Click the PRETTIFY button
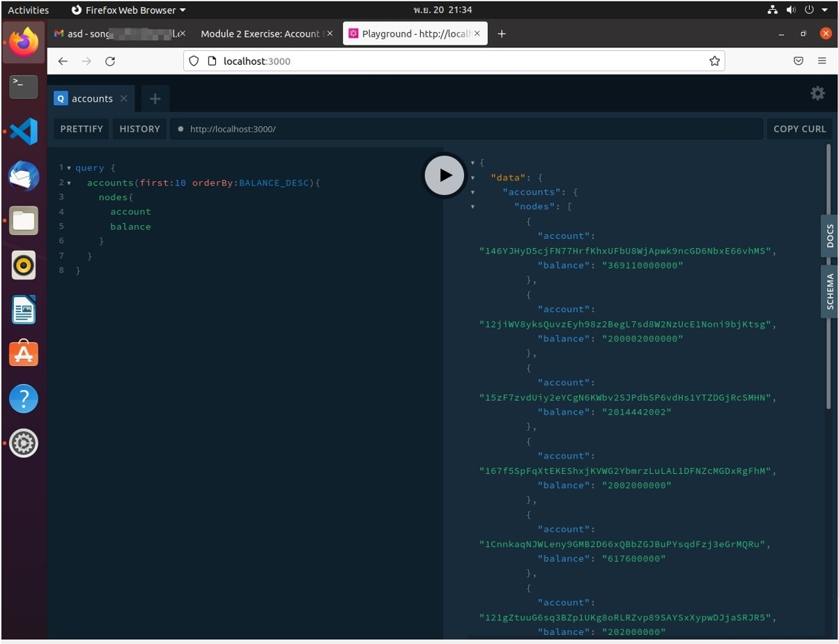Screen dimensions: 839x644 [81, 128]
